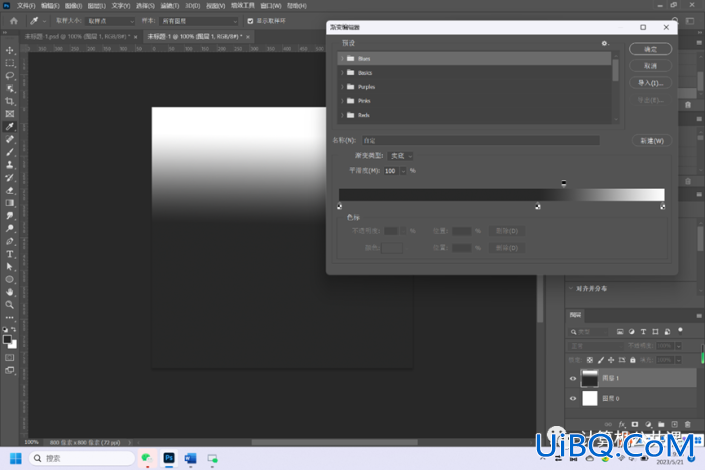Image resolution: width=705 pixels, height=470 pixels.
Task: Open the gradient type dropdown
Action: [x=401, y=156]
